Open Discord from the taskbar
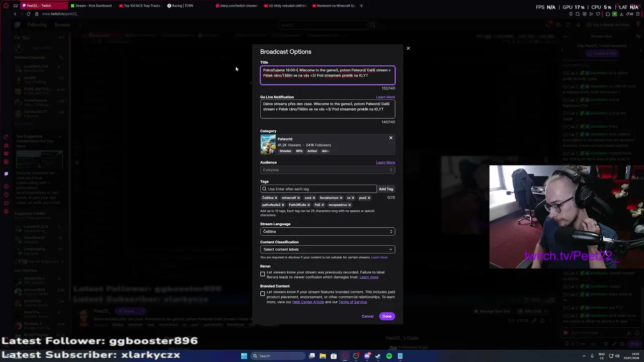Image resolution: width=644 pixels, height=362 pixels. point(367,356)
